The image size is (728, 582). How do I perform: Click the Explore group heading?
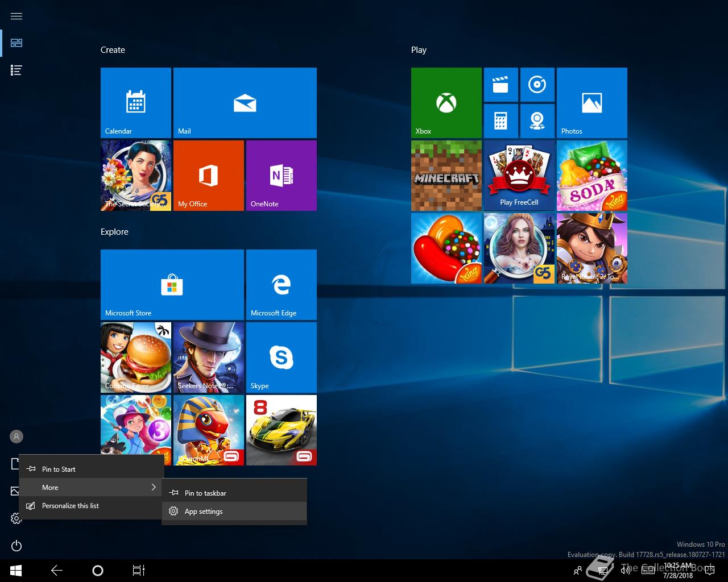tap(114, 232)
